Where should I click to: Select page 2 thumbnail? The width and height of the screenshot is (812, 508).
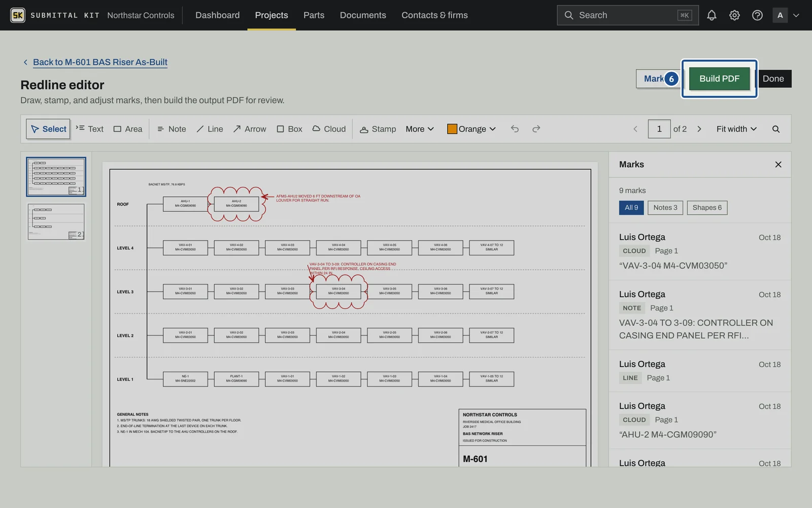coord(56,222)
